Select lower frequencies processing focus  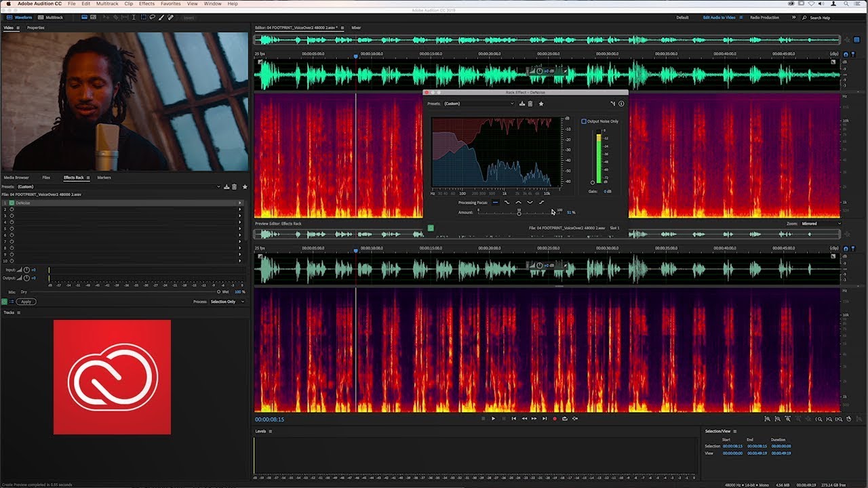tap(507, 203)
